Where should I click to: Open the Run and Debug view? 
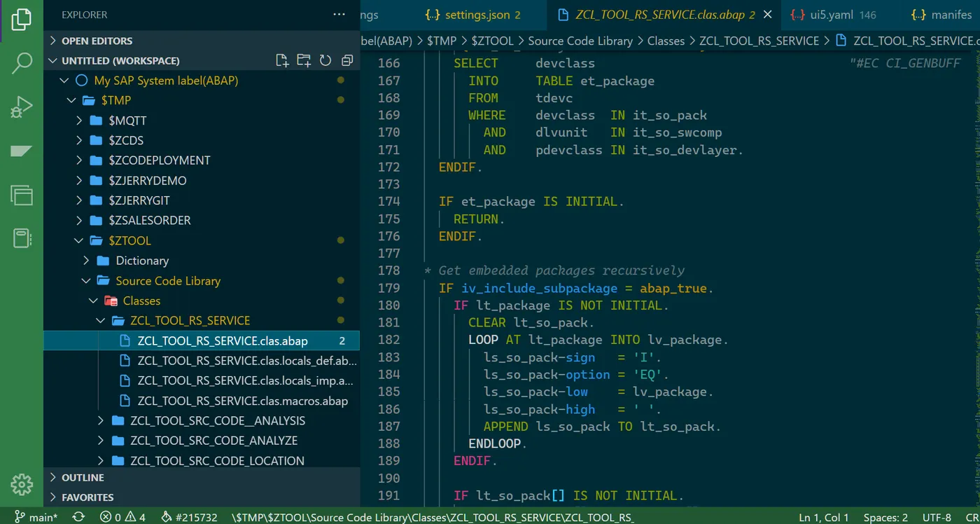tap(22, 107)
